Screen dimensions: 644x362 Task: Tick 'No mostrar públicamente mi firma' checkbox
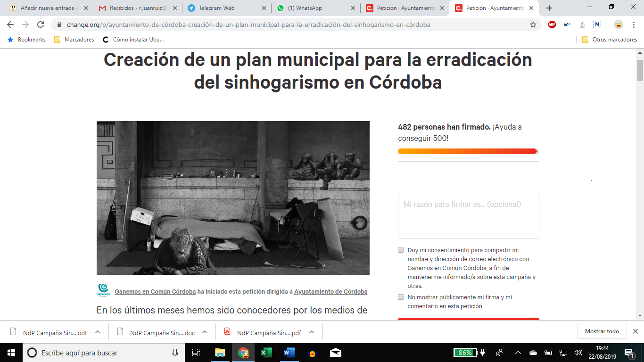(401, 297)
